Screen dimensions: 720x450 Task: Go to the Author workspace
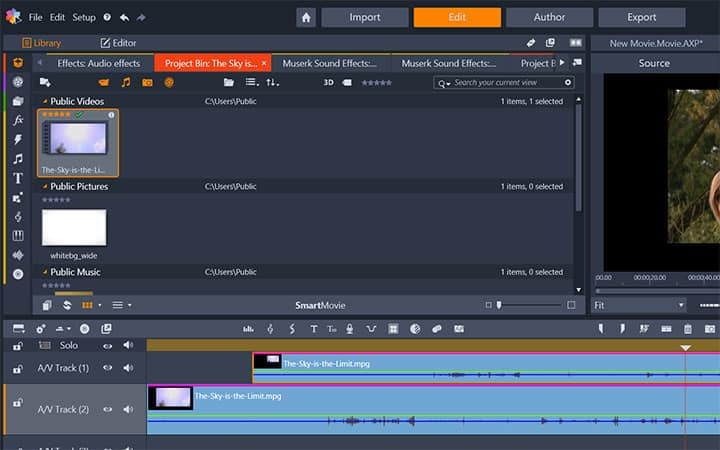[x=549, y=17]
